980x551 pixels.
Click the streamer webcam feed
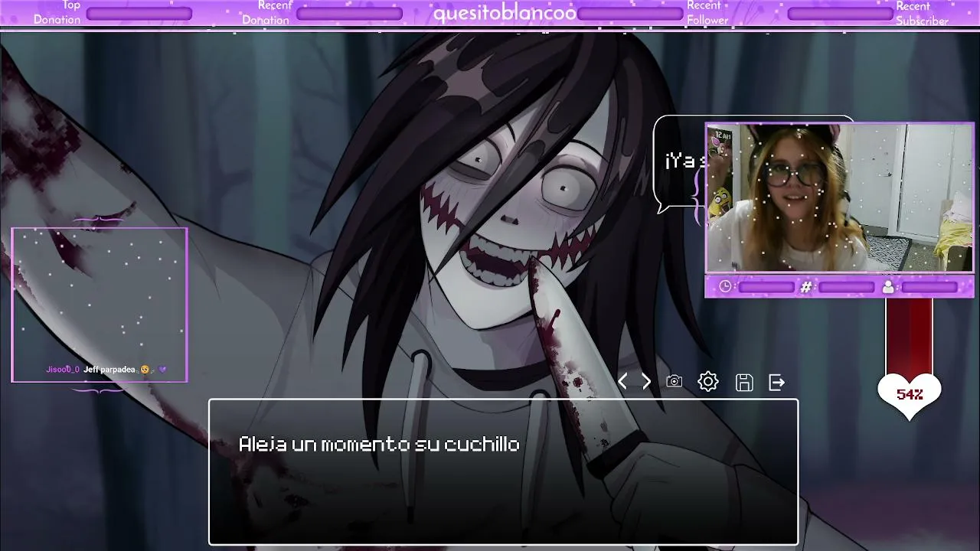click(839, 197)
